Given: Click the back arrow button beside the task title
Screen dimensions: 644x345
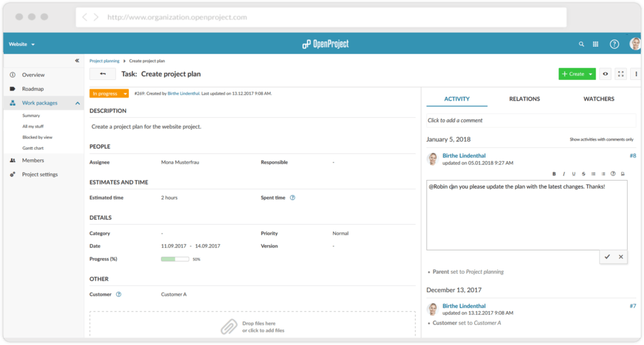Looking at the screenshot, I should click(x=103, y=74).
